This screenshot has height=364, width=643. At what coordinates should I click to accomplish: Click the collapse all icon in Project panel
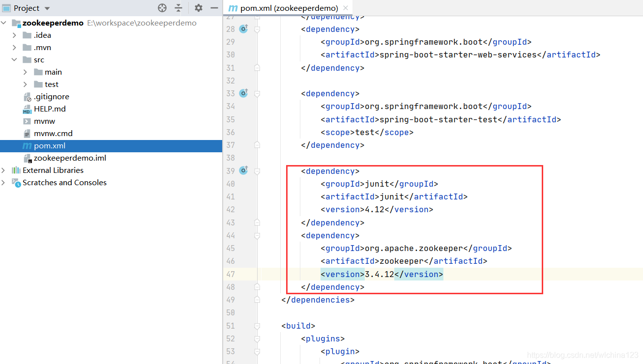[178, 8]
